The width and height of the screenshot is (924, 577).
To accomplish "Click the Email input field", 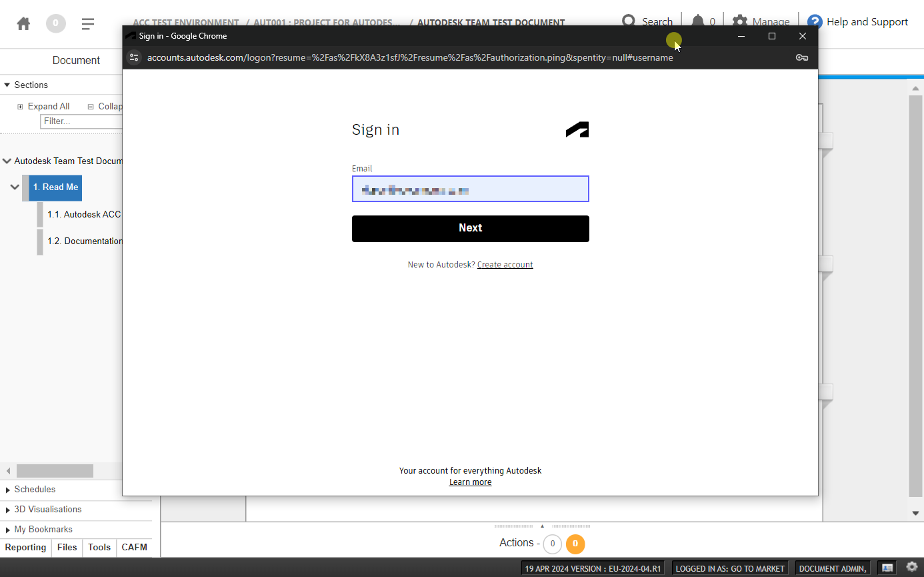I will [471, 189].
